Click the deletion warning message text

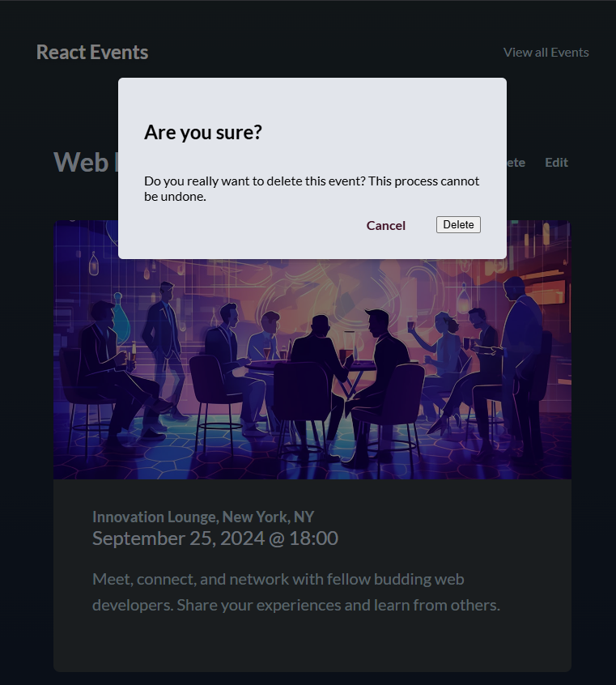tap(312, 188)
